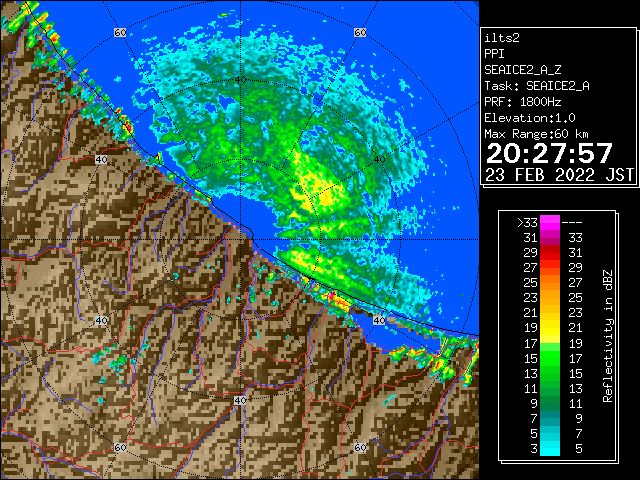This screenshot has width=640, height=480.
Task: Pick the purple 31–33 dBZ legend swatch
Action: point(550,238)
